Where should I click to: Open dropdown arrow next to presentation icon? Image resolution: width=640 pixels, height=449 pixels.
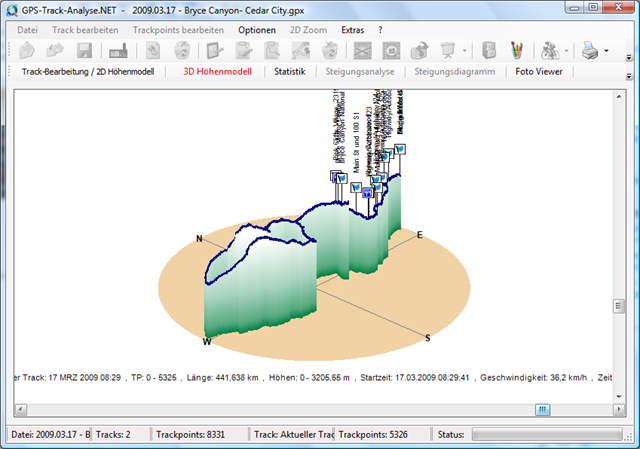click(465, 50)
